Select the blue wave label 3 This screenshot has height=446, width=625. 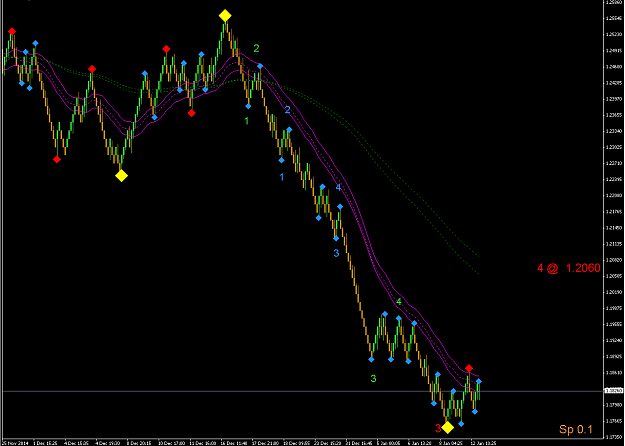click(336, 253)
